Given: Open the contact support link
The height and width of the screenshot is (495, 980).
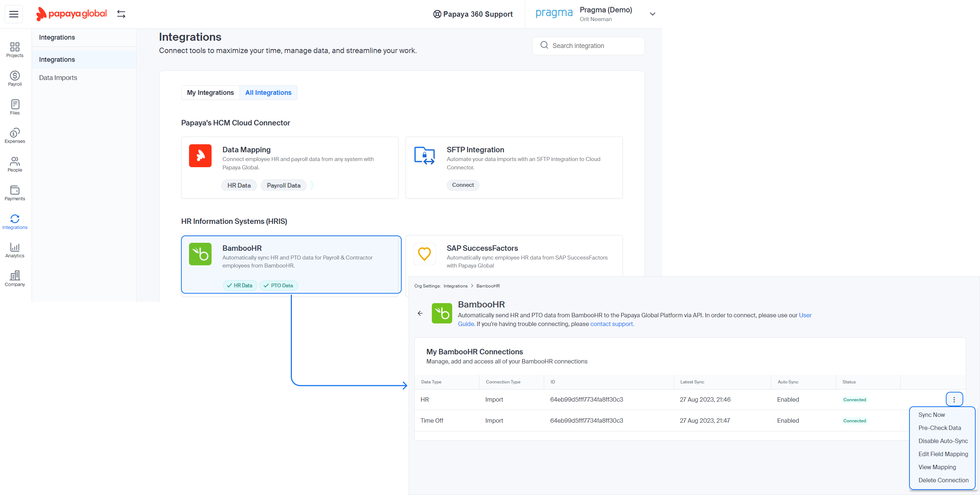Looking at the screenshot, I should coord(611,324).
